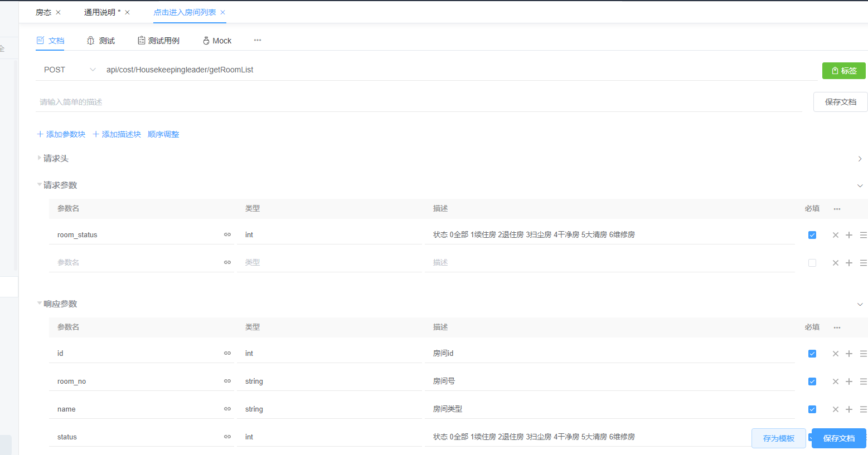868x455 pixels.
Task: Open the Mock tab
Action: (217, 41)
